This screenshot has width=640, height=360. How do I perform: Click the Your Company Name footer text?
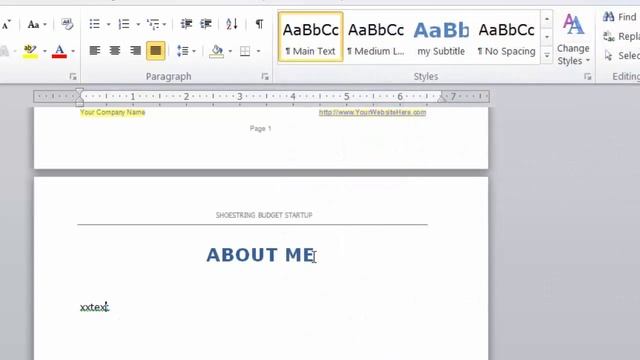pos(113,112)
